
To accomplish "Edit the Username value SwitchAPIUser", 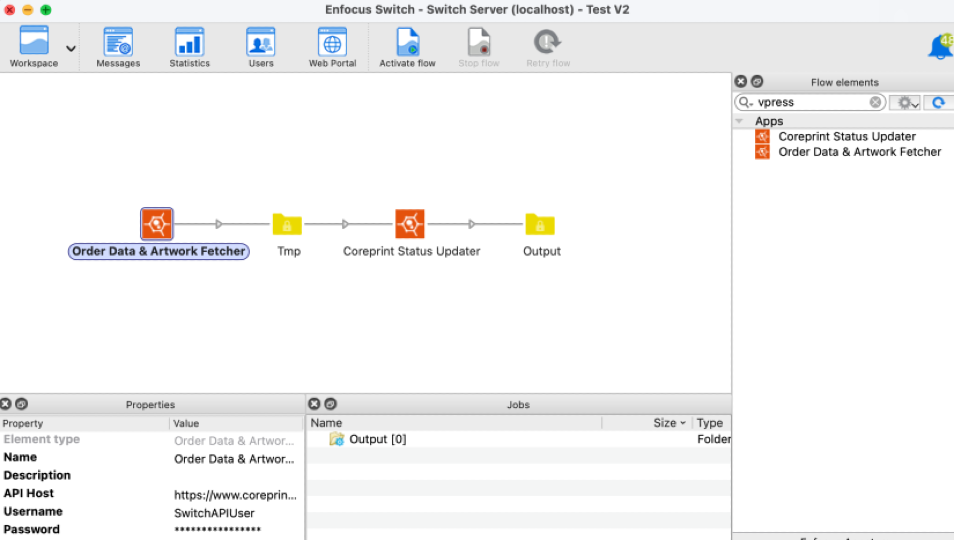I will 214,513.
